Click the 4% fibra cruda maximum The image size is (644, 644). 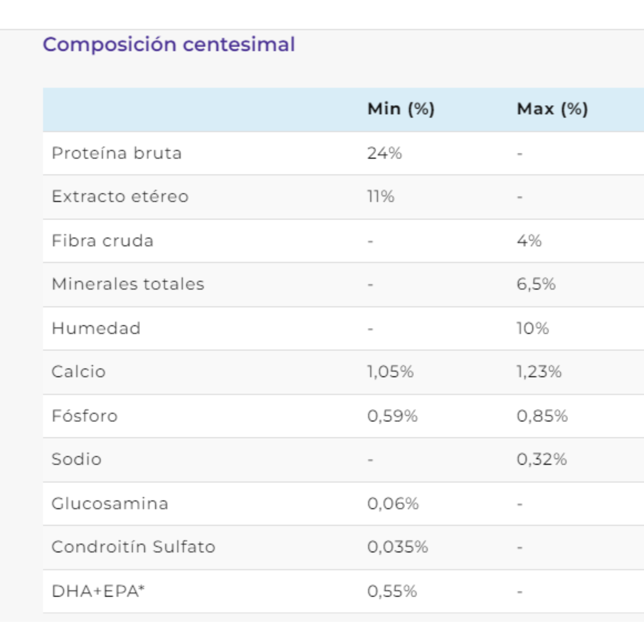(x=529, y=241)
